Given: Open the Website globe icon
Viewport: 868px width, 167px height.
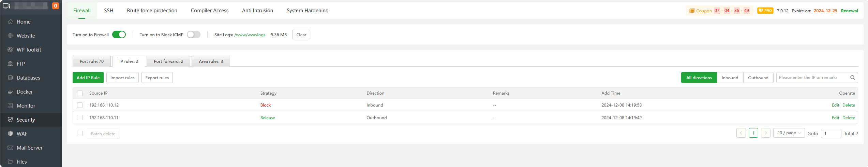Looking at the screenshot, I should 10,36.
